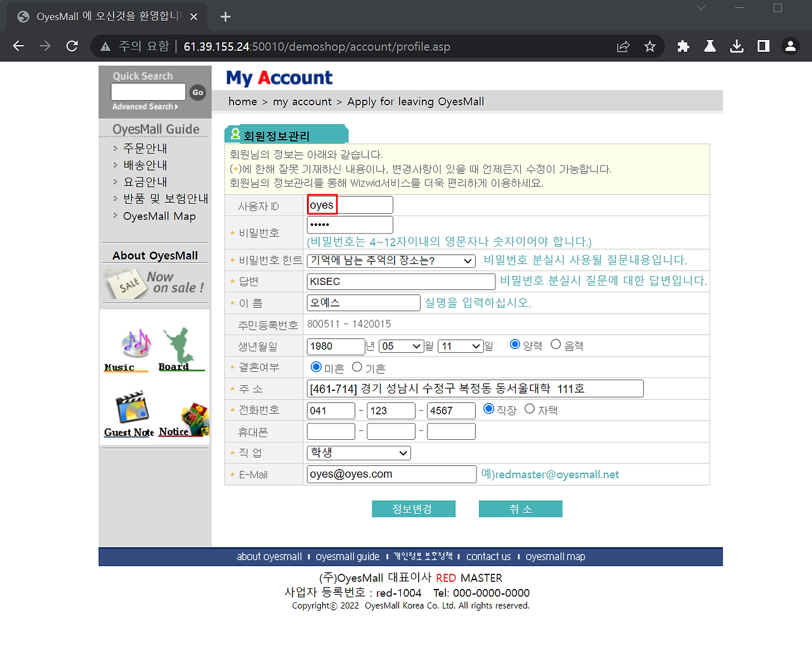Viewport: 812px width, 648px height.
Task: Click the Now on sale banner
Action: point(155,282)
